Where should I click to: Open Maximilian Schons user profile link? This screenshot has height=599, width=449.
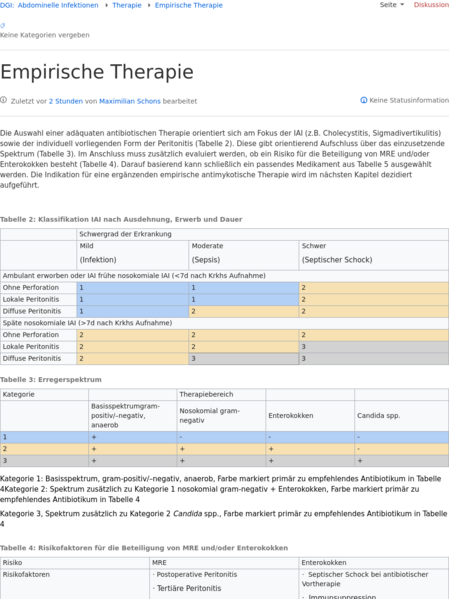click(x=130, y=101)
